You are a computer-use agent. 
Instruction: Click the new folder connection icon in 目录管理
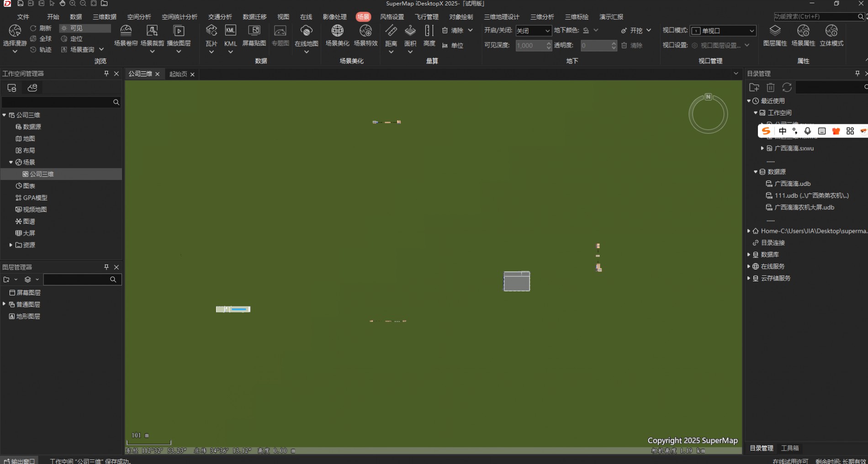[x=754, y=87]
